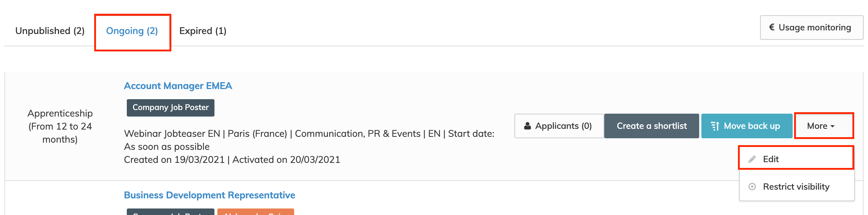
Task: Open Usage monitoring
Action: 811,28
